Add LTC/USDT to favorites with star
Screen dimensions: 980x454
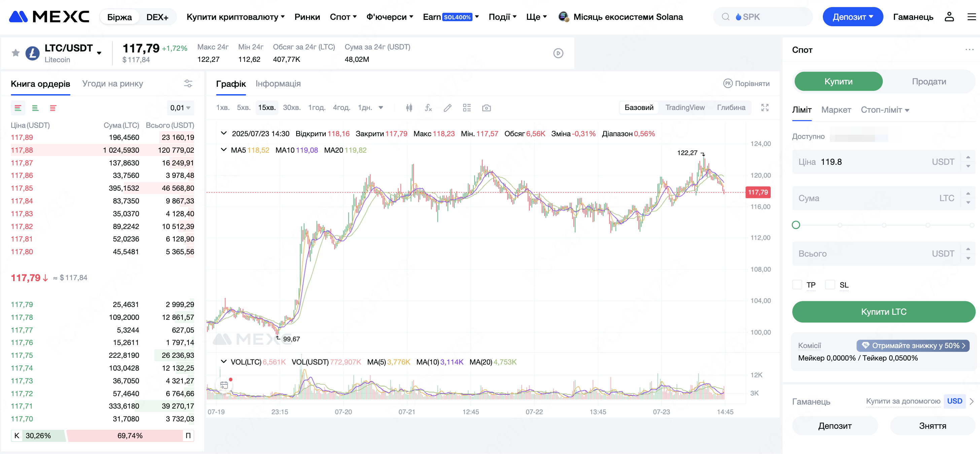point(15,53)
